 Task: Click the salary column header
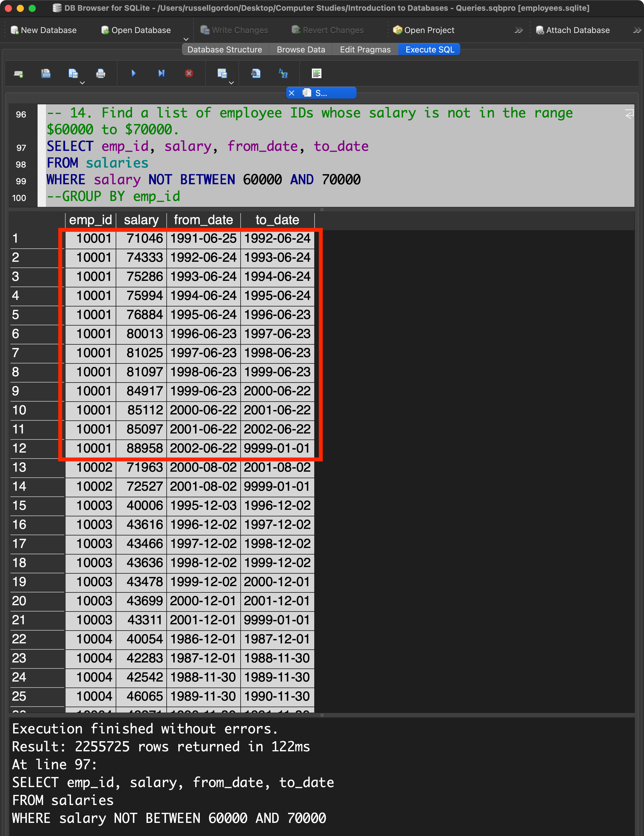141,220
